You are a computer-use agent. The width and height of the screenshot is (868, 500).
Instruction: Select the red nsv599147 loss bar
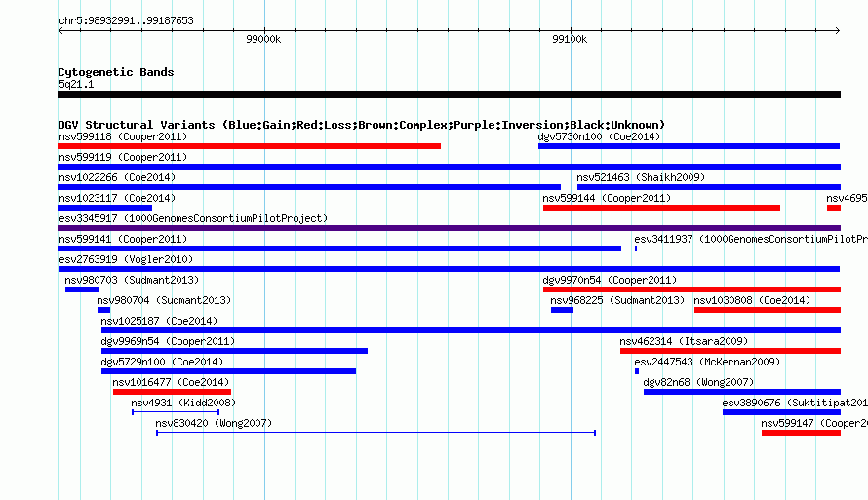[x=801, y=433]
